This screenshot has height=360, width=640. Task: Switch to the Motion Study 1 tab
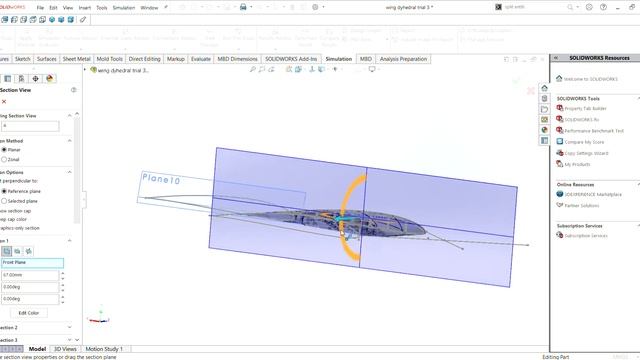pyautogui.click(x=104, y=349)
